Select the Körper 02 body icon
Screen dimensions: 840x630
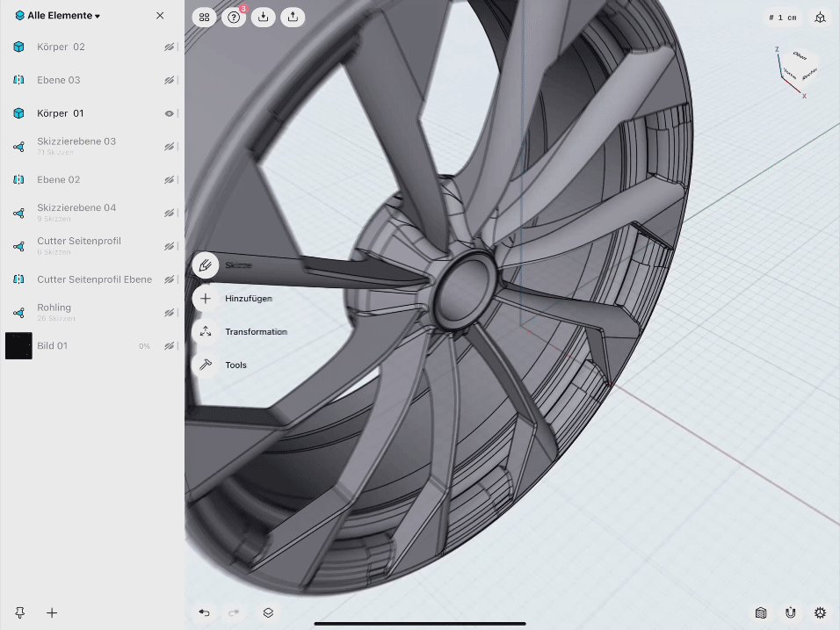tap(18, 47)
